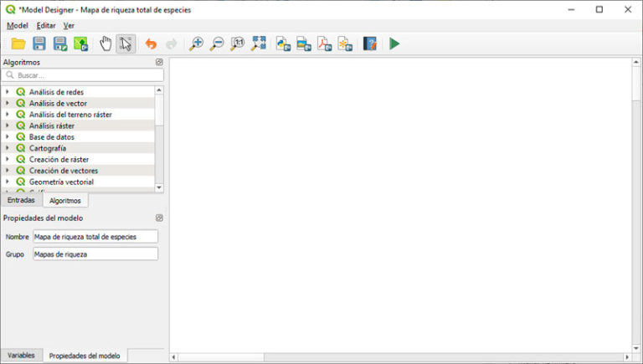Open the model help editor icon
The image size is (643, 364).
370,44
